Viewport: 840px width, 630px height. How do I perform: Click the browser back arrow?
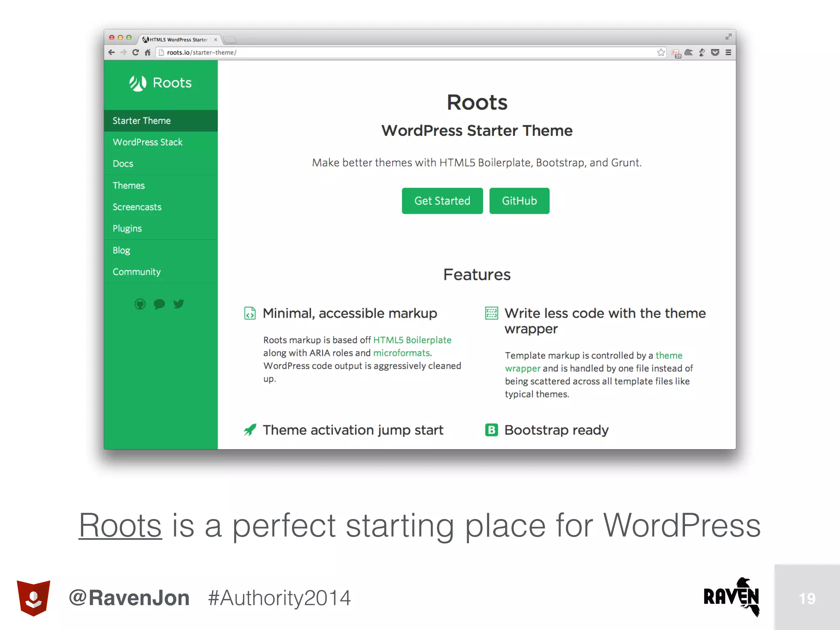click(x=112, y=52)
